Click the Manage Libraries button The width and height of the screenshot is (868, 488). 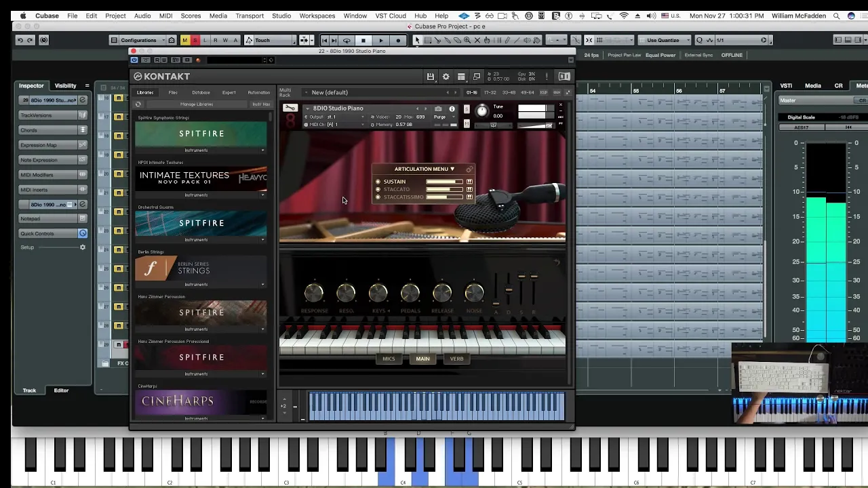tap(197, 104)
